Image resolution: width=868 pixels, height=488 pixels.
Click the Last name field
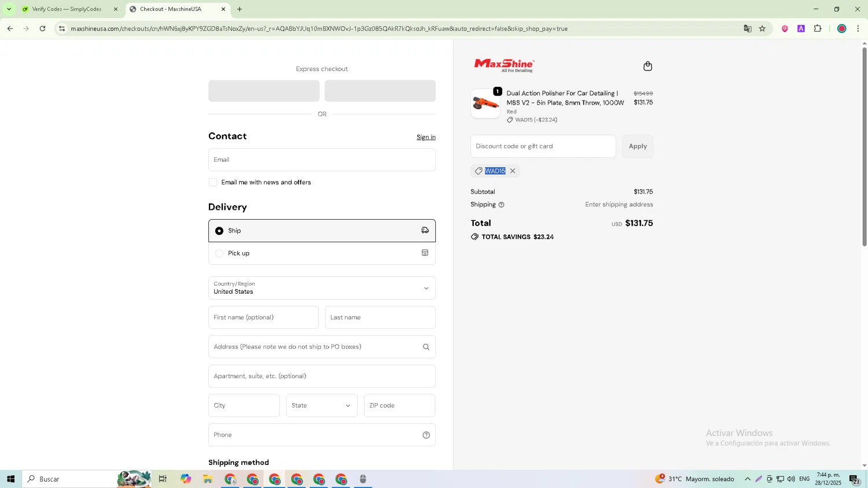tap(380, 317)
